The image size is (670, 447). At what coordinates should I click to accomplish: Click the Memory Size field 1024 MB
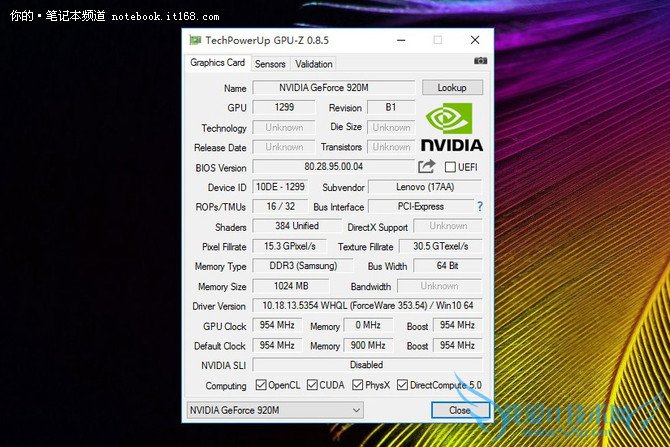(291, 286)
